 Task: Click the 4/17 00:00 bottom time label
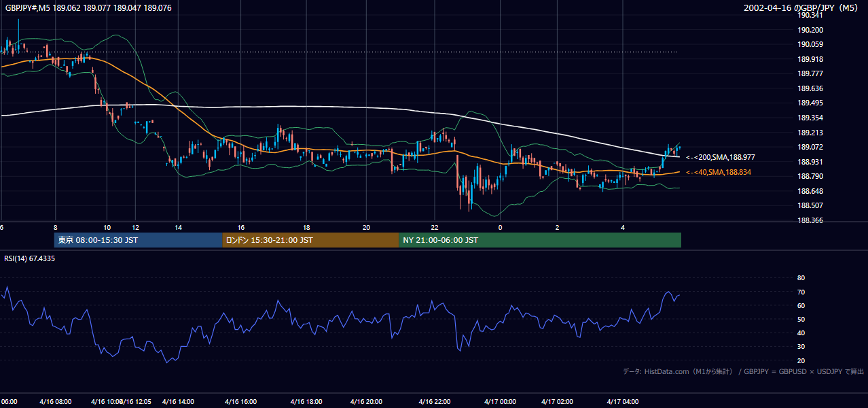[x=500, y=401]
